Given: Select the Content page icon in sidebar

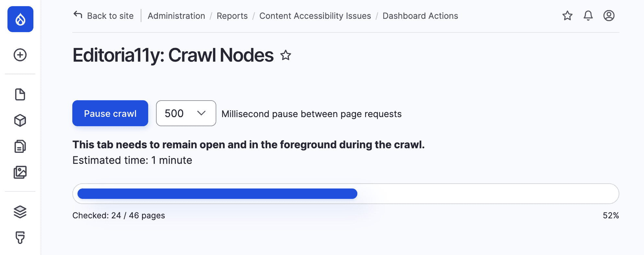Looking at the screenshot, I should pos(20,94).
